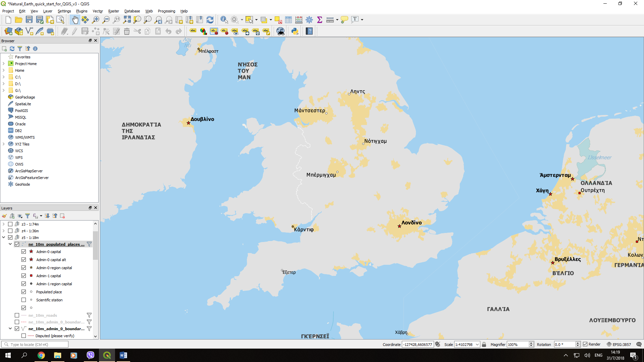Screen dimensions: 644x362
Task: Enable the Admin-1 region capital checkbox
Action: (24, 283)
